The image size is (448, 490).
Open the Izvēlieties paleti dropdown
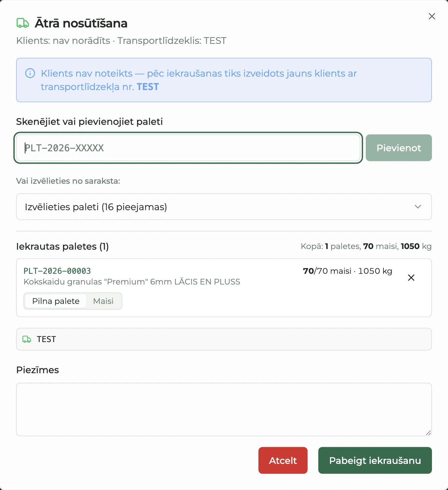click(x=224, y=207)
